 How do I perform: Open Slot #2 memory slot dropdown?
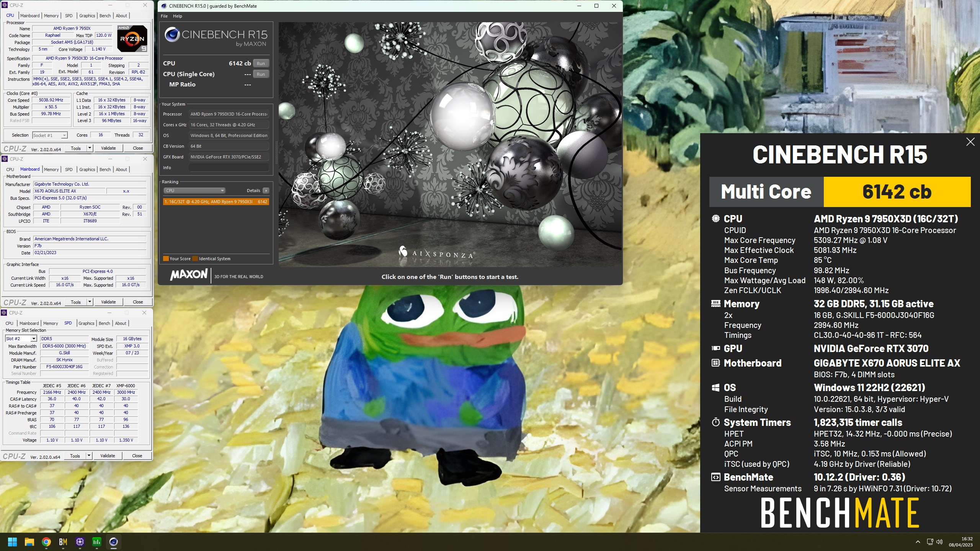coord(21,339)
